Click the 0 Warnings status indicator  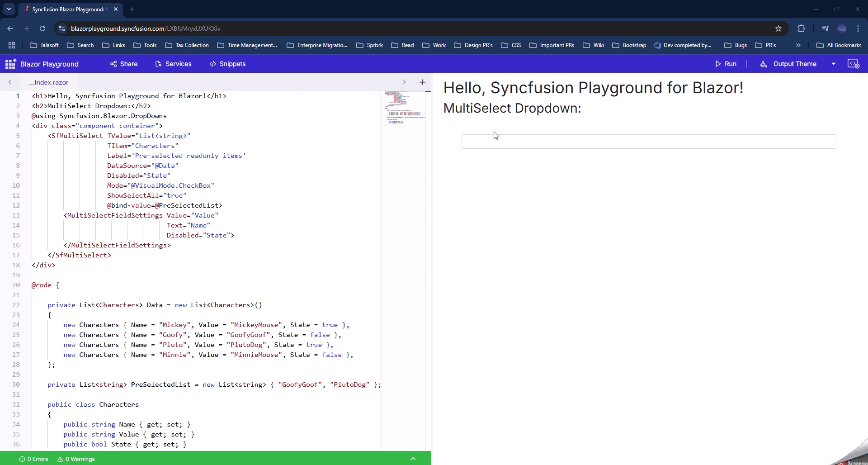coord(76,459)
